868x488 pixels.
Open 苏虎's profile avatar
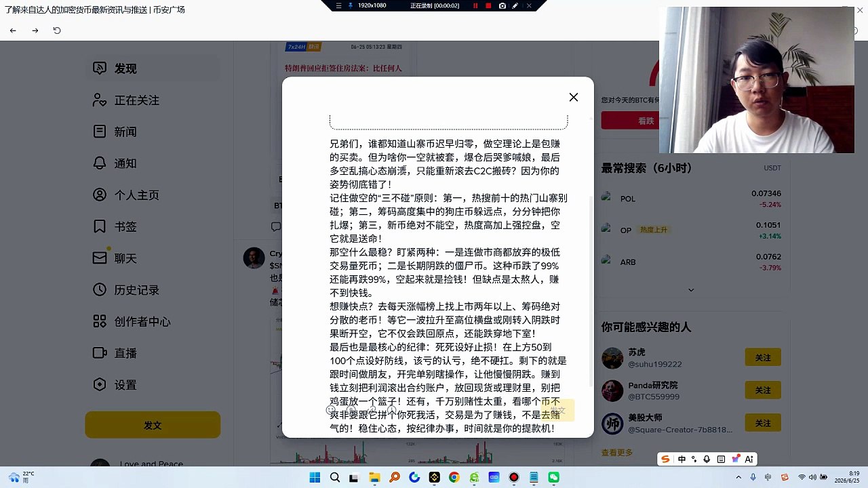pos(612,358)
